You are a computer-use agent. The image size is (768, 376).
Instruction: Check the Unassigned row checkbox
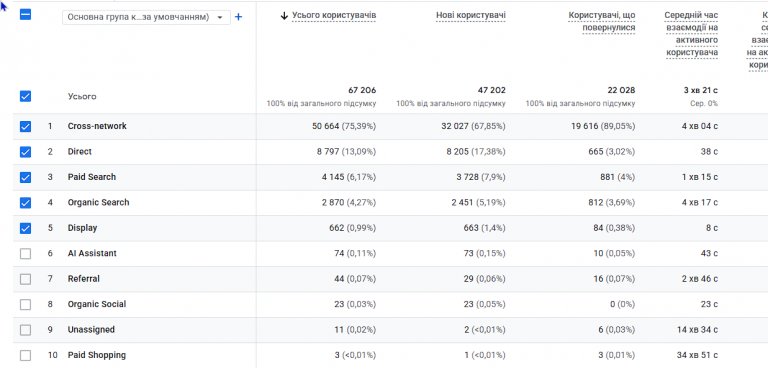25,330
